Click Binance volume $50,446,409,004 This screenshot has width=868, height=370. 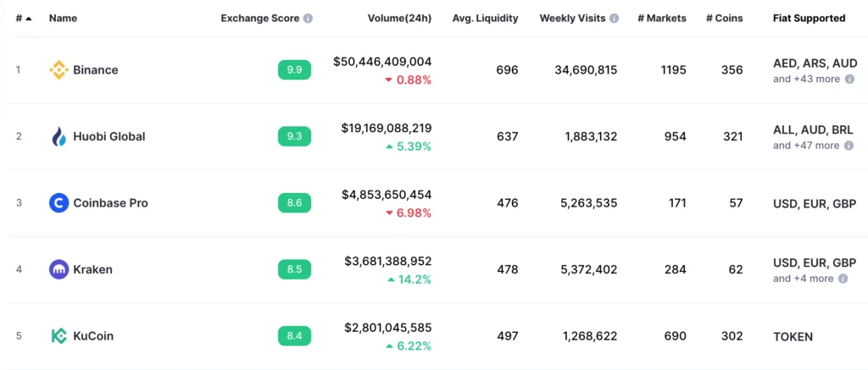[382, 62]
